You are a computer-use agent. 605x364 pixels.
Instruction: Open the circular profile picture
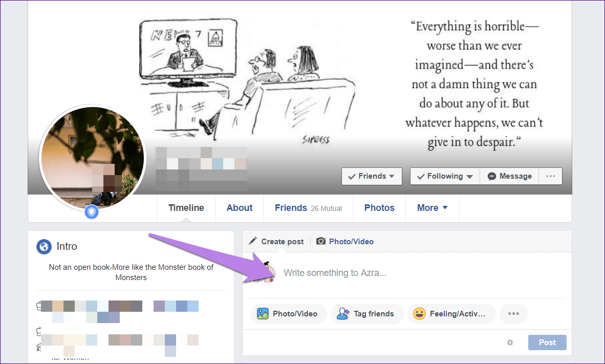click(x=93, y=158)
